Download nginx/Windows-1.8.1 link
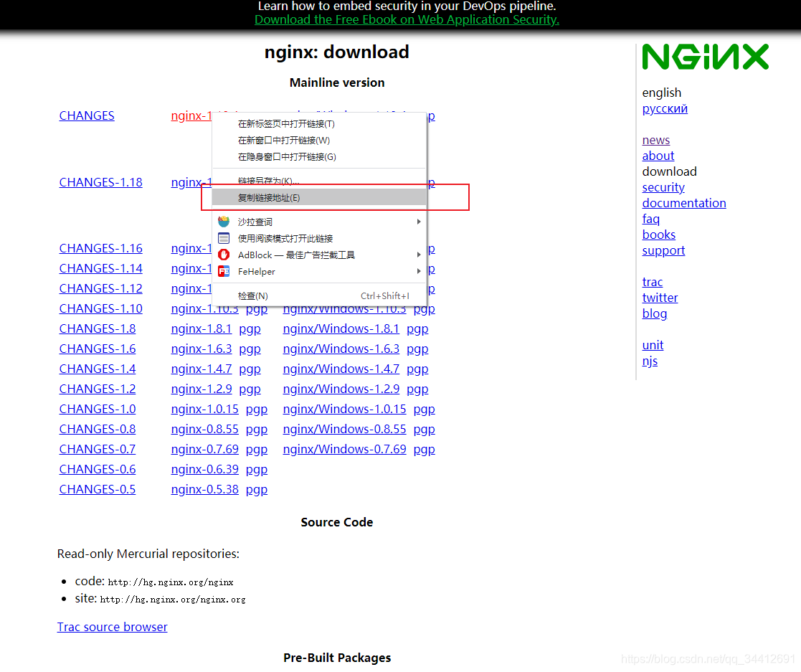 pyautogui.click(x=341, y=328)
